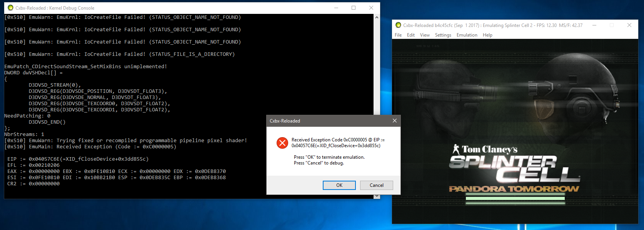The image size is (644, 230).
Task: Click the 'D3DVSD_END()' console line
Action: coord(47,122)
